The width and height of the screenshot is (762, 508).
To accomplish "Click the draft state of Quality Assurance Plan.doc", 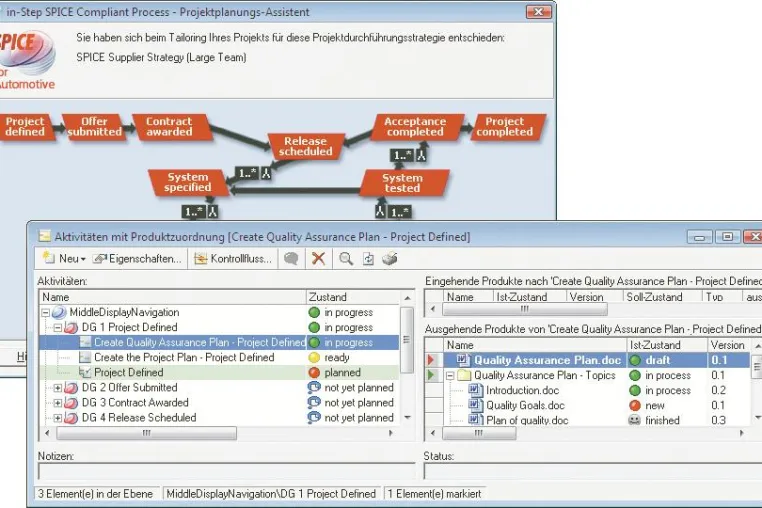I will click(x=658, y=360).
